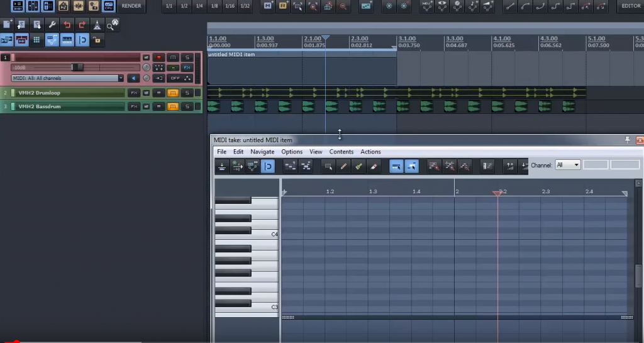Click the add-marker 'M' icon
Image resolution: width=644 pixels, height=343 pixels.
[x=268, y=6]
